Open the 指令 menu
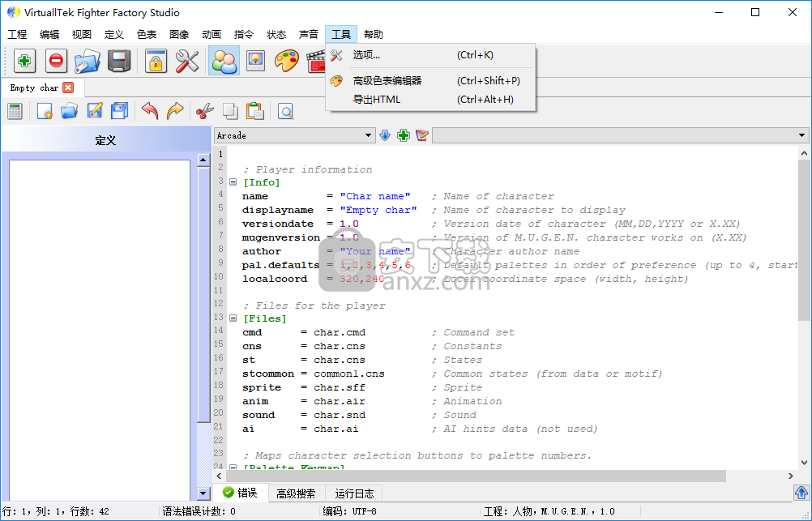Screen dimensions: 812x521 coord(244,35)
